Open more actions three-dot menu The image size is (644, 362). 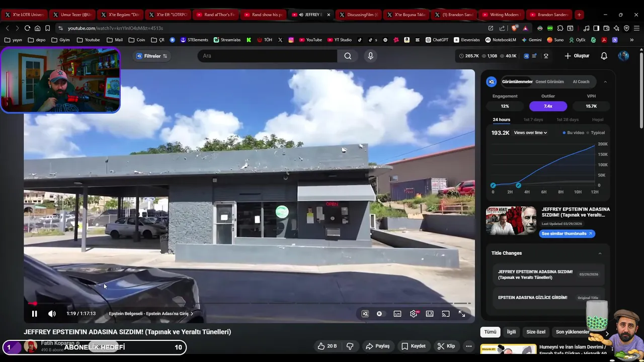(x=469, y=346)
